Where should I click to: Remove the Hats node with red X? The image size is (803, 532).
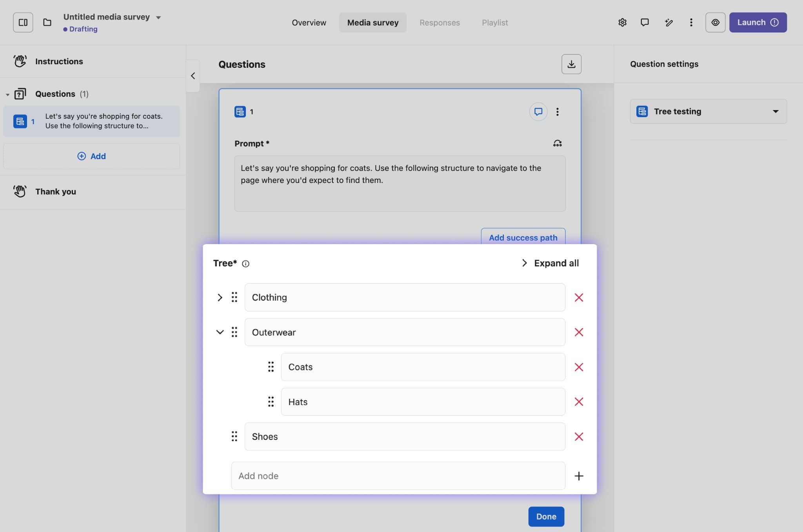pyautogui.click(x=579, y=402)
